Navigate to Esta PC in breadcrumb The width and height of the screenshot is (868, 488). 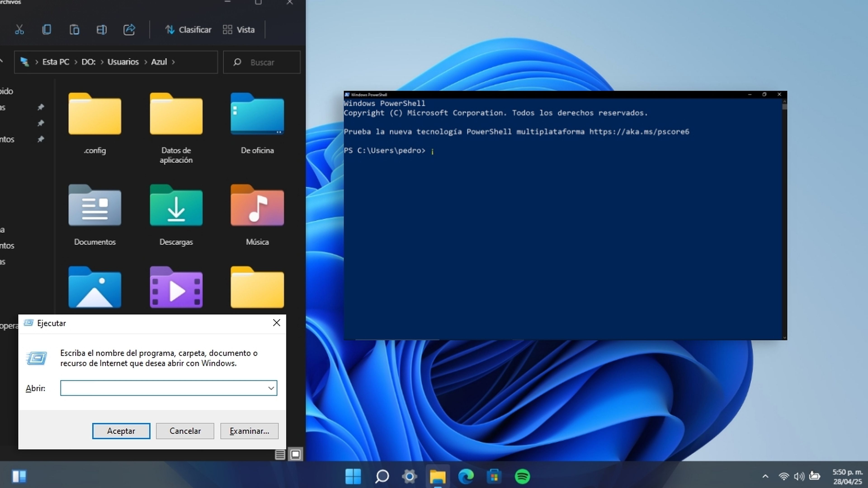click(x=56, y=62)
